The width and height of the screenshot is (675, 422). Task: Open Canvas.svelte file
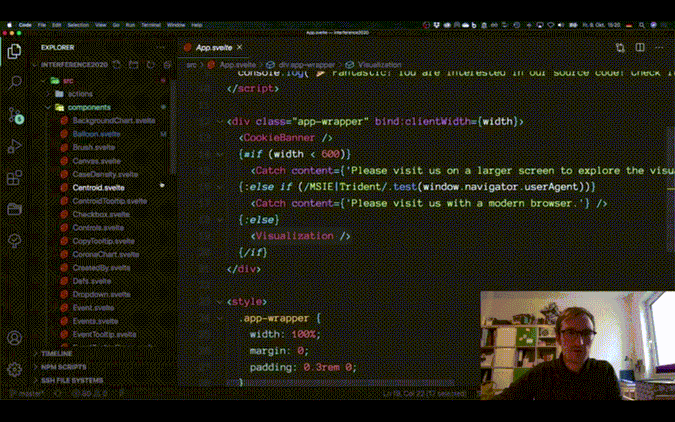[x=96, y=161]
